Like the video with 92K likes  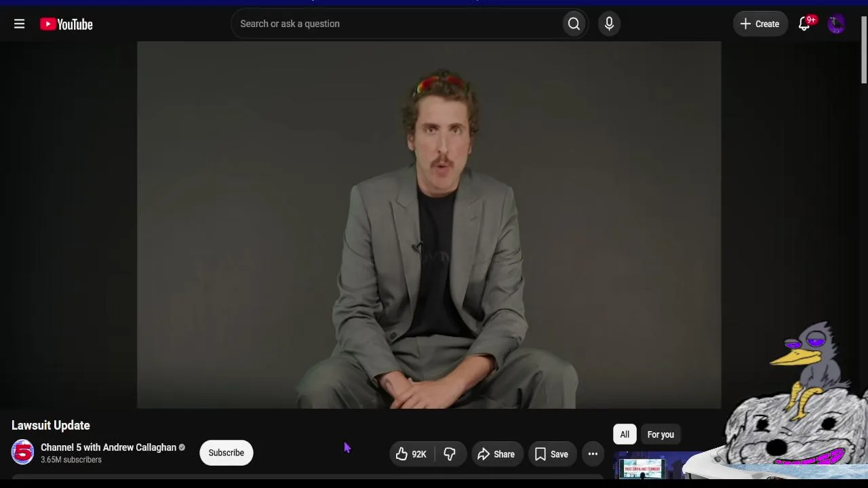pos(411,454)
